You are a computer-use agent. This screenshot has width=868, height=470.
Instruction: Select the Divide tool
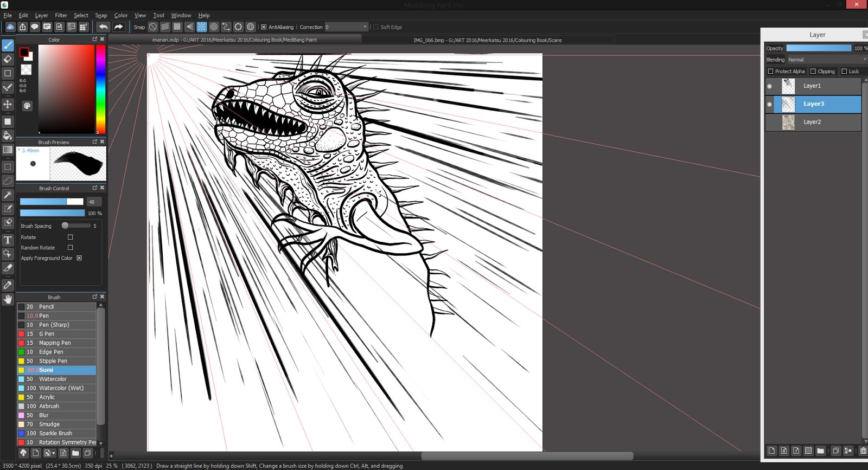8,268
